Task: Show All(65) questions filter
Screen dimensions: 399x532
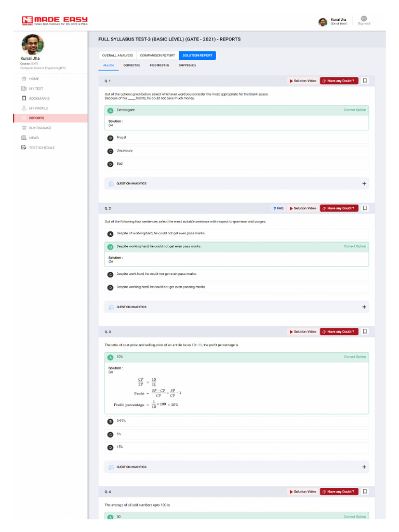Action: coord(108,65)
